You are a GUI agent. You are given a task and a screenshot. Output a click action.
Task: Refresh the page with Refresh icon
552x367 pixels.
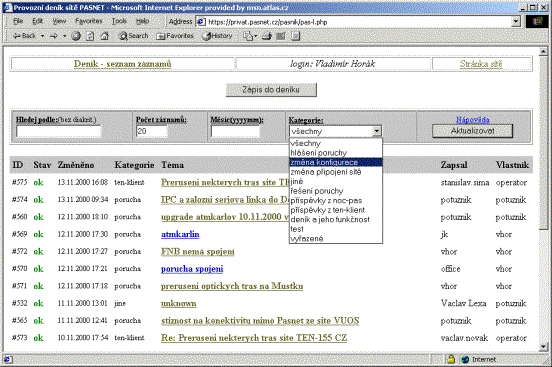tap(90, 36)
